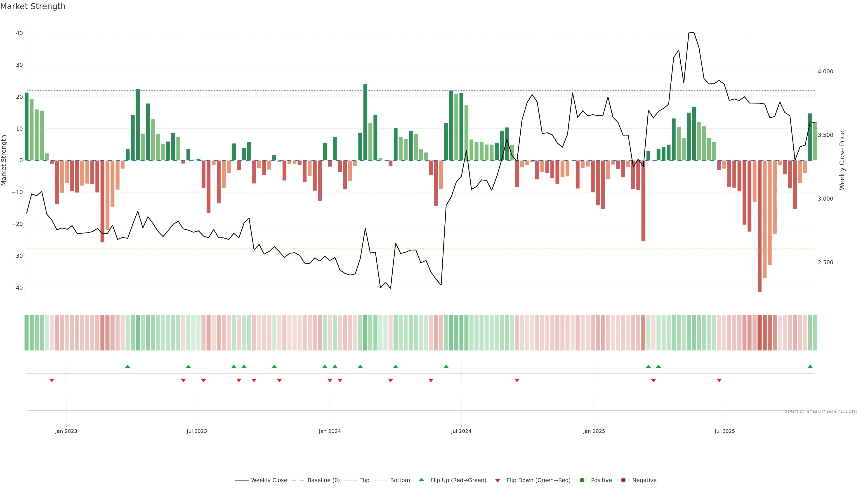This screenshot has width=868, height=488.
Task: Click the first green flip-up triangle marker
Action: pyautogui.click(x=128, y=366)
